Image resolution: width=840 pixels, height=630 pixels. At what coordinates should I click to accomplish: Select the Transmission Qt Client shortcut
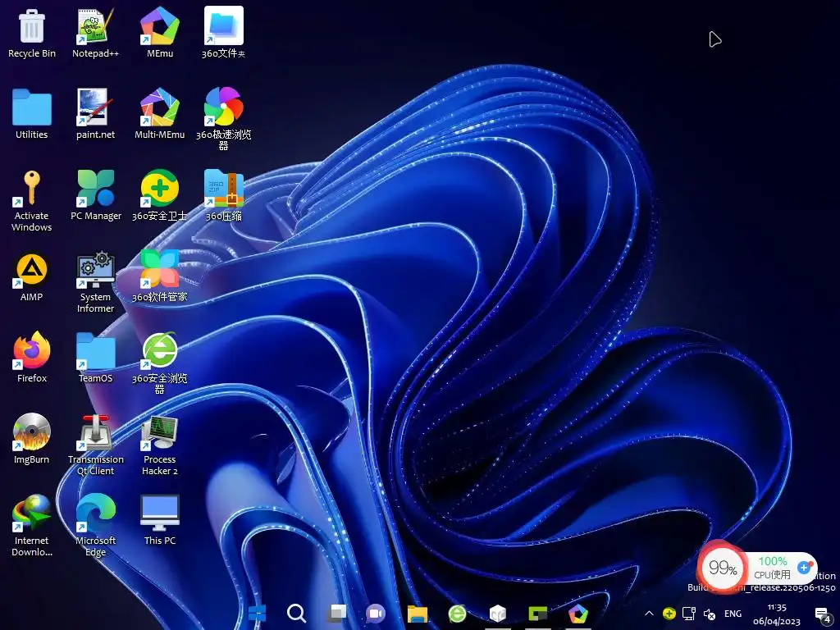coord(95,445)
